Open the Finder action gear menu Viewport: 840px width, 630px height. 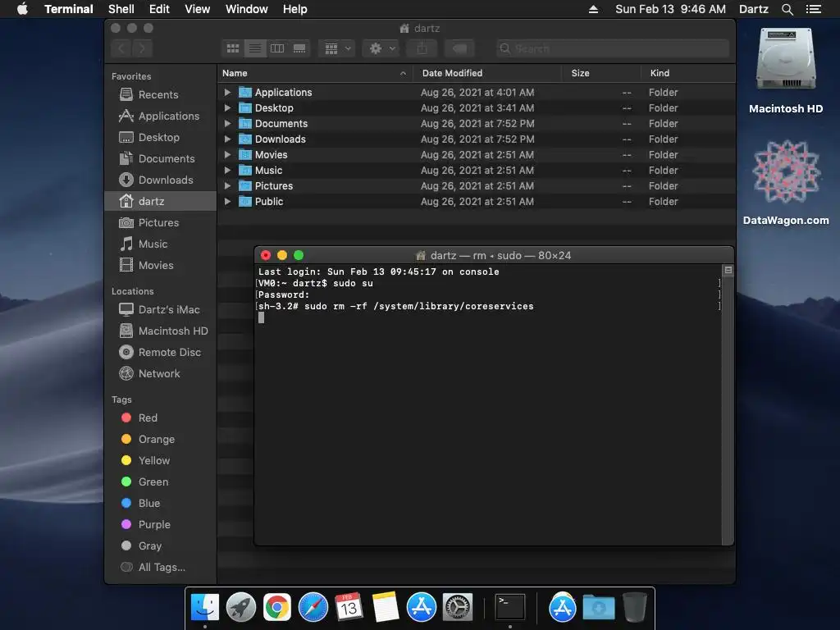[381, 48]
